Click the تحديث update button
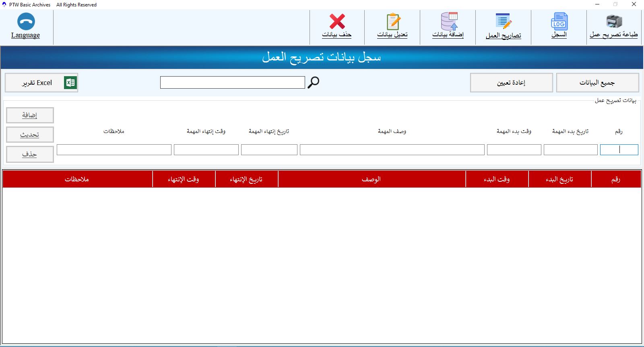644x347 pixels. 30,135
